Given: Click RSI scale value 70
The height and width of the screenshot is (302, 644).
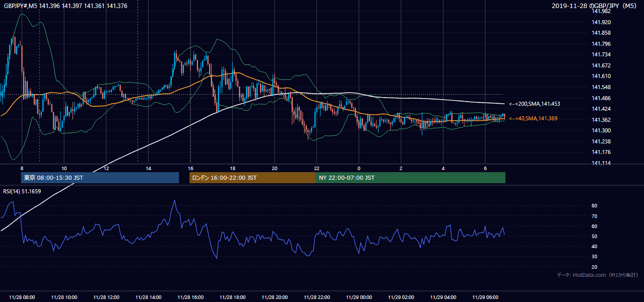Looking at the screenshot, I should [595, 216].
